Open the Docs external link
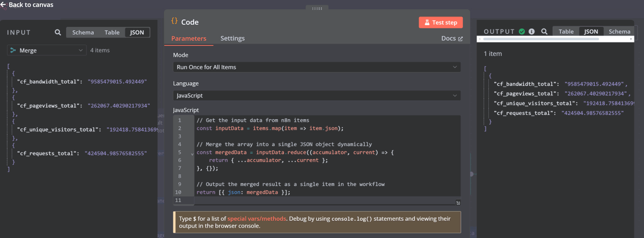 click(452, 39)
